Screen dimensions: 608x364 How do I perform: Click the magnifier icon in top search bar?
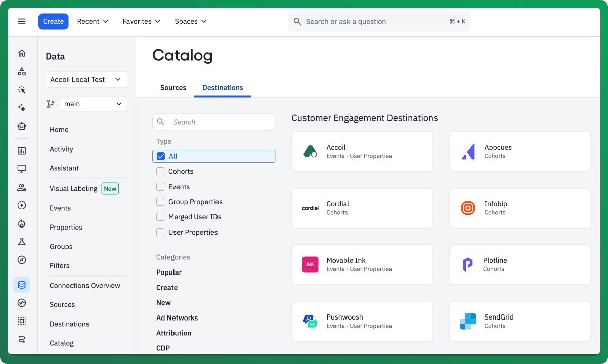point(297,21)
